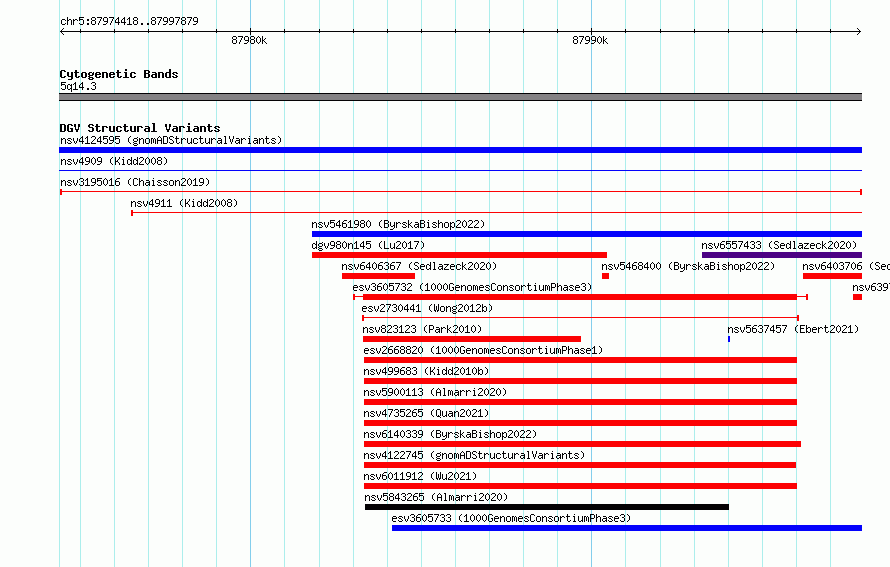Click the thin nsv4911 red line
This screenshot has height=567, width=890.
[497, 213]
